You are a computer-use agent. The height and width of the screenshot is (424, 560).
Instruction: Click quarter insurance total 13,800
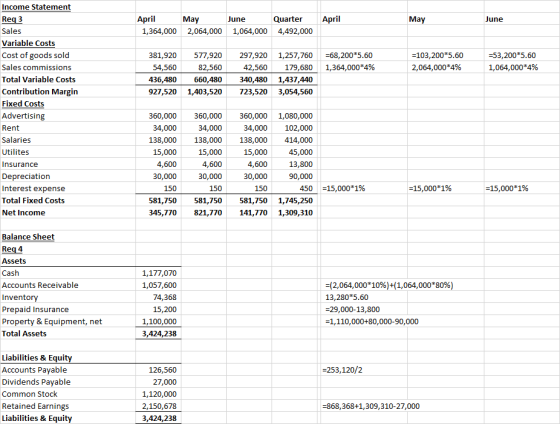pos(301,164)
